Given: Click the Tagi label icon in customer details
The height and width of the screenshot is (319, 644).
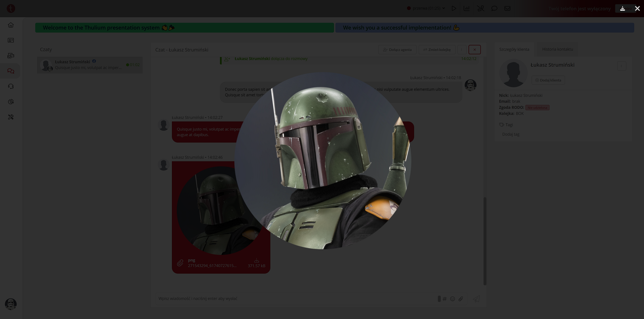Looking at the screenshot, I should [501, 125].
